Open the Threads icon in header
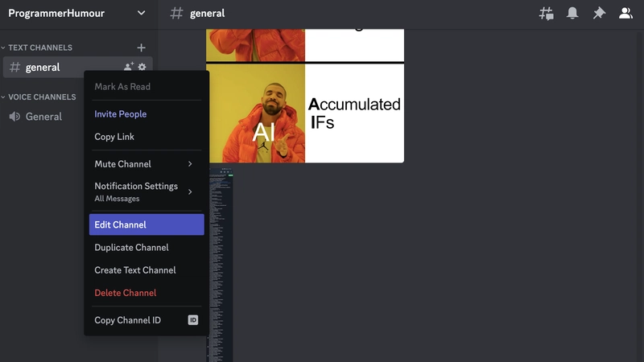644x362 pixels. 546,13
